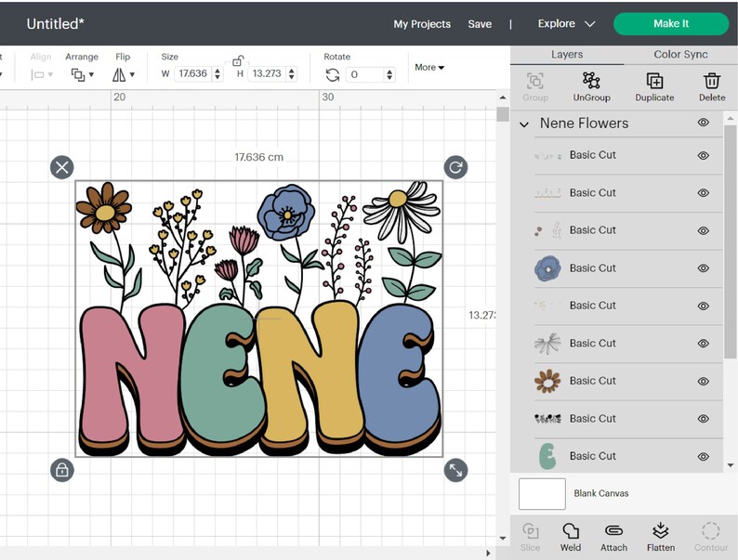The height and width of the screenshot is (560, 738).
Task: Collapse the Nene Flowers group
Action: tap(524, 124)
